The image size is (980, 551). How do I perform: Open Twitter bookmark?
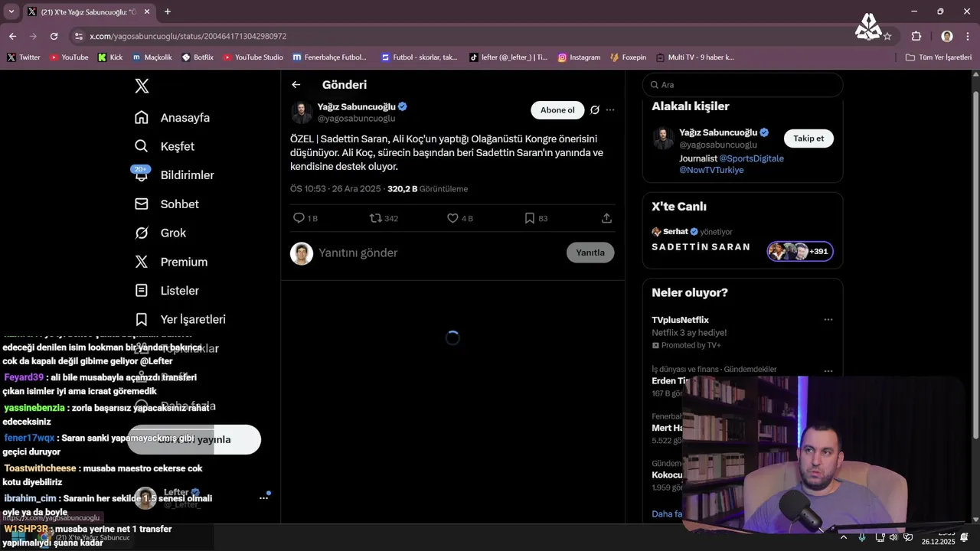point(23,57)
